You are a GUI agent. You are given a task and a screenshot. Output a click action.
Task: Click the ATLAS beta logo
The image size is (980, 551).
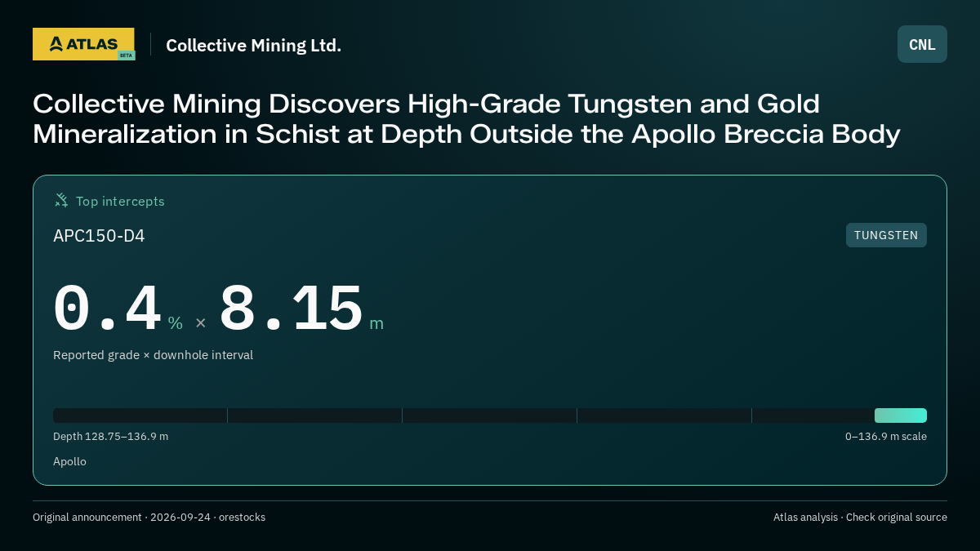[x=83, y=44]
